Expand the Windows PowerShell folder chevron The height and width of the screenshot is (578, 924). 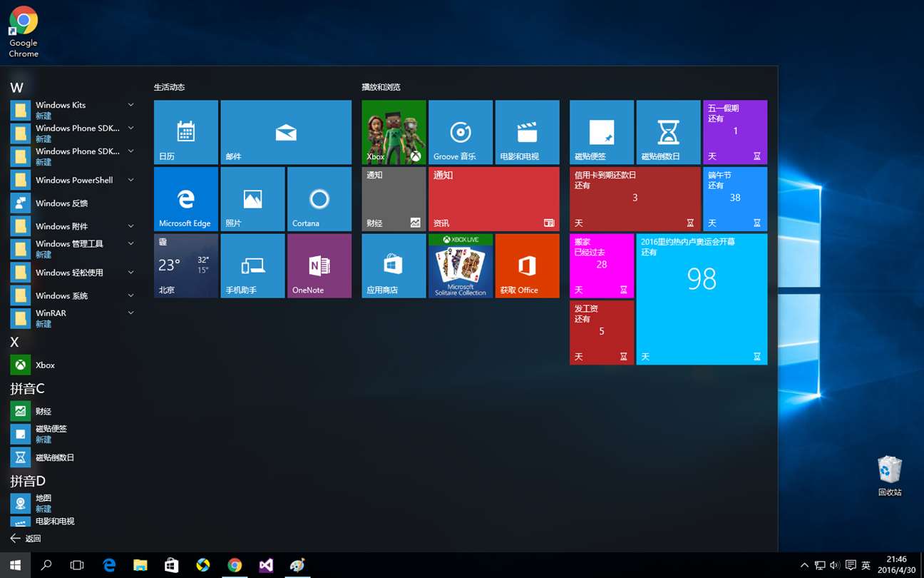[x=130, y=180]
